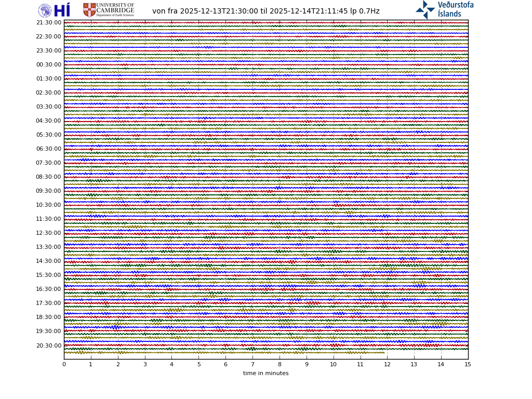The width and height of the screenshot is (532, 399).
Task: Click the Veðurstofa Íslands logo emblem
Action: click(x=425, y=9)
